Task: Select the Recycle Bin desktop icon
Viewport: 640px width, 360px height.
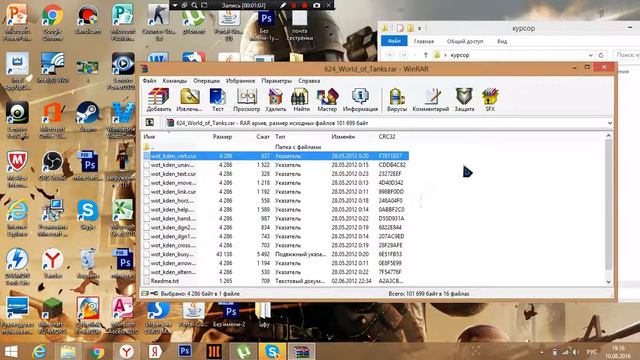Action: 88,264
